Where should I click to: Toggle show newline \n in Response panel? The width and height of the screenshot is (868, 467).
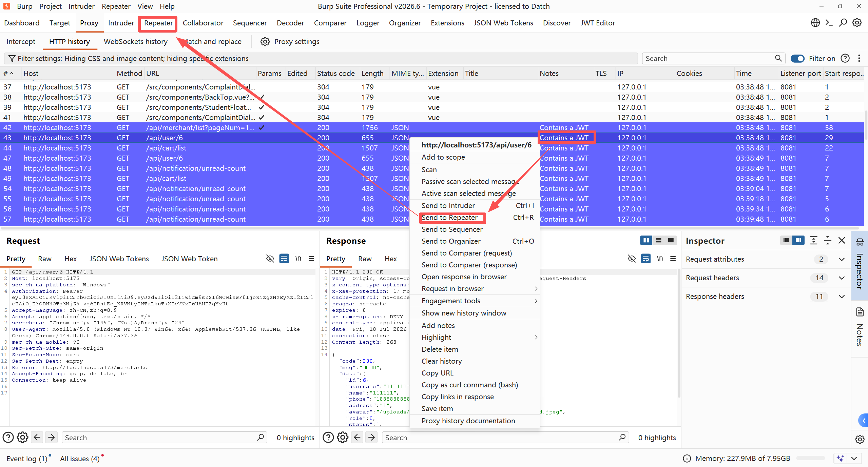660,259
